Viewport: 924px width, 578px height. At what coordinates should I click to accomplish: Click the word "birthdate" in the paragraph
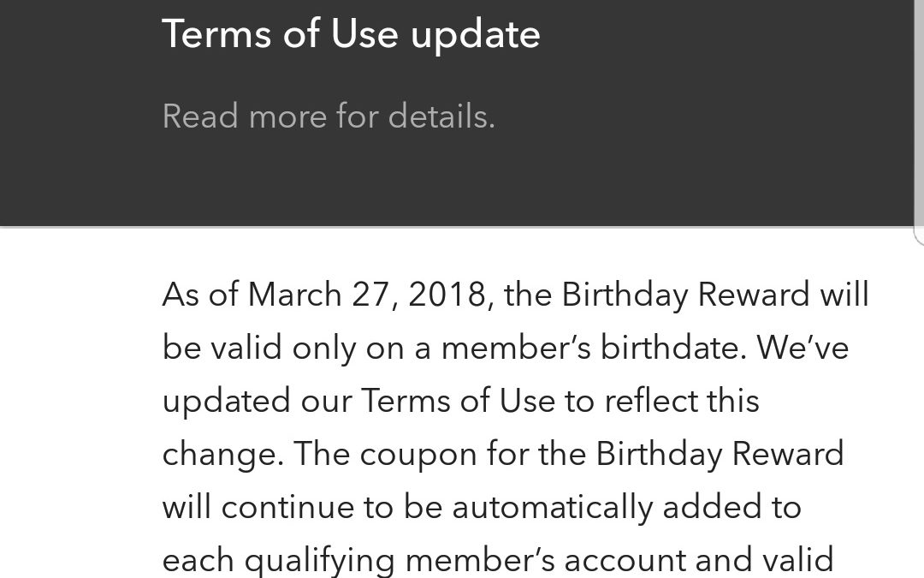point(669,348)
